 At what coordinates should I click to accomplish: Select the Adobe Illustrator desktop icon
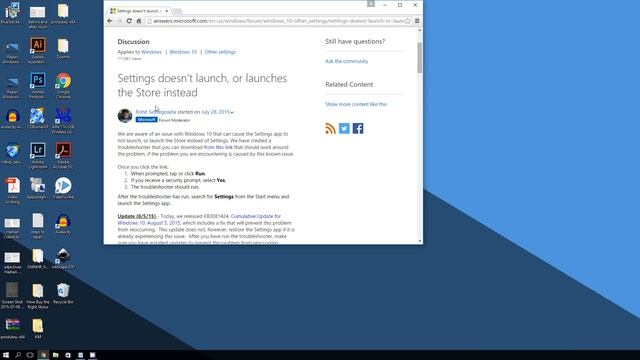(x=38, y=50)
